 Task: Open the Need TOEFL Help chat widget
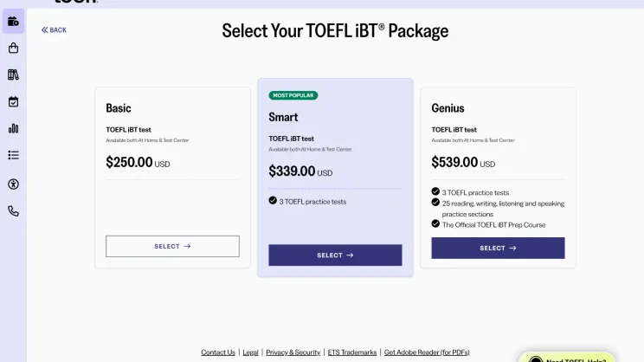tap(568, 359)
